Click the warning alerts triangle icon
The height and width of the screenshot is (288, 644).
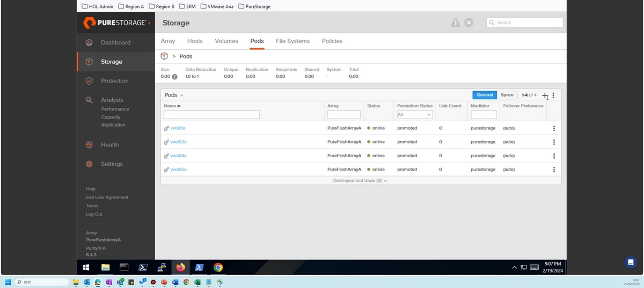coord(456,23)
